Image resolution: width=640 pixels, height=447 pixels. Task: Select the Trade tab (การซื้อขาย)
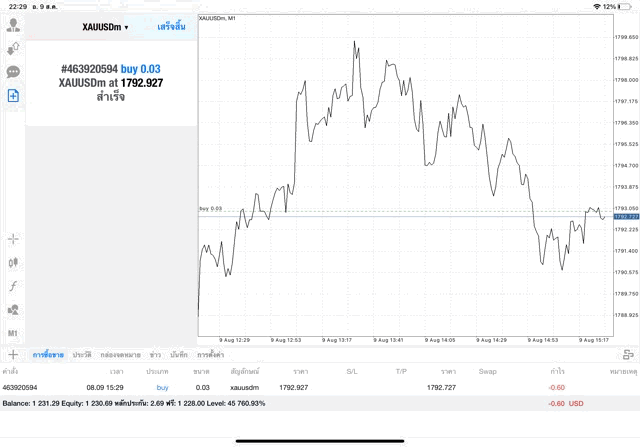48,355
